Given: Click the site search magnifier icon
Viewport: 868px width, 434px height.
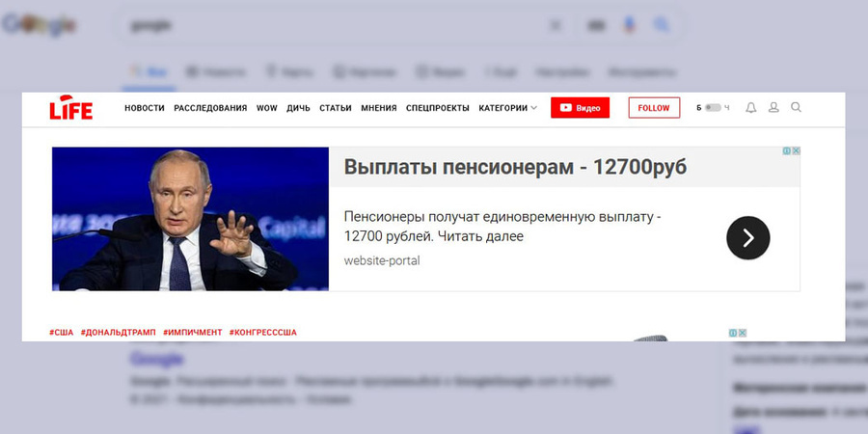Looking at the screenshot, I should 796,108.
